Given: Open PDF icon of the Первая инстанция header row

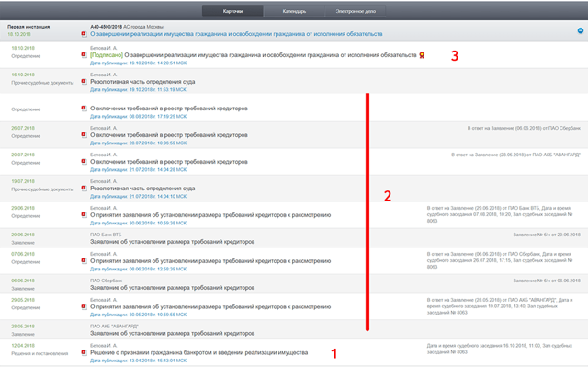Looking at the screenshot, I should tap(84, 34).
